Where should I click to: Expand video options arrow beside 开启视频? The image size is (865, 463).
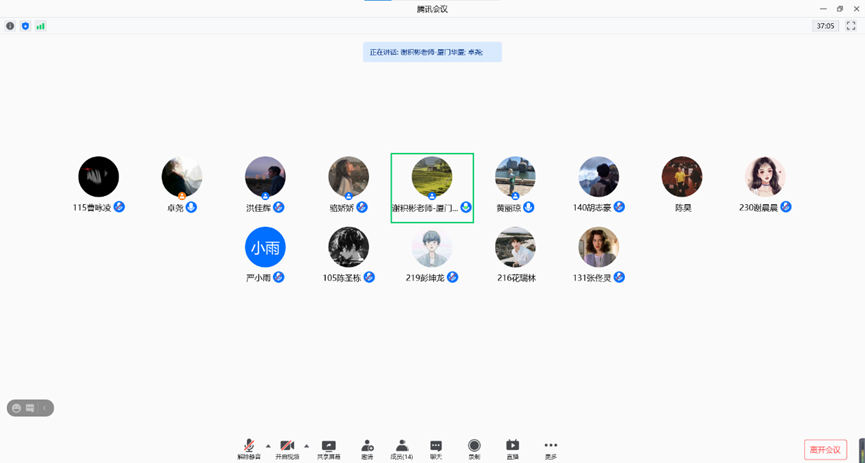[306, 446]
